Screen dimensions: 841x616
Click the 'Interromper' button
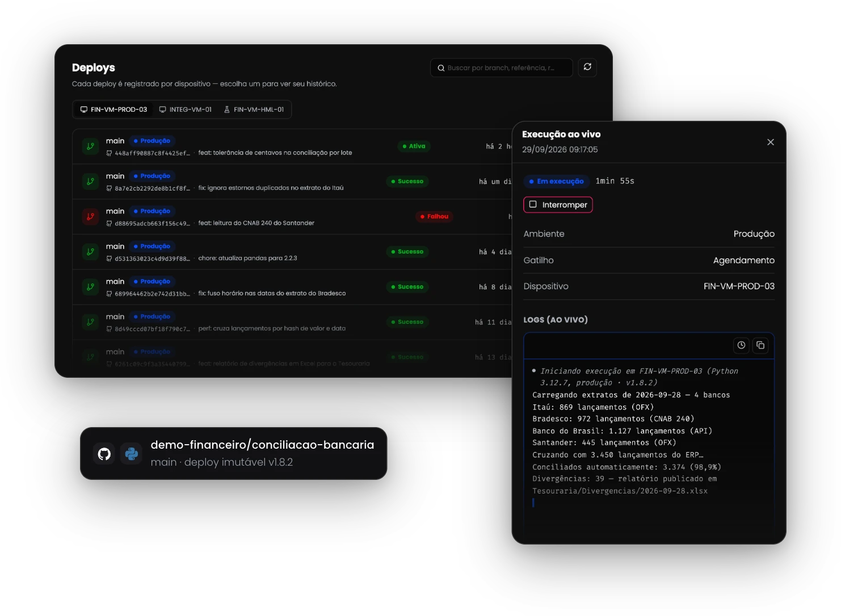click(558, 205)
